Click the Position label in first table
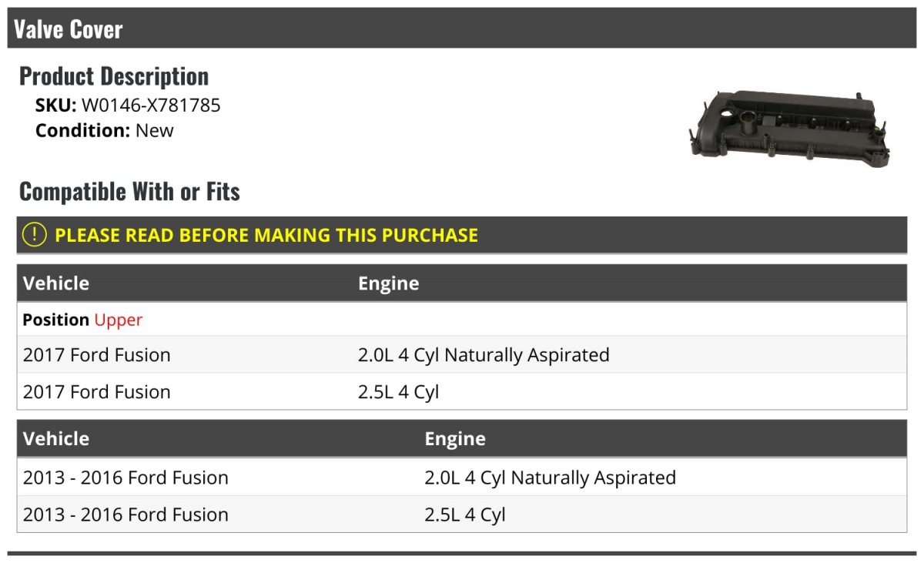Viewport: 924px width, 563px height. tap(55, 320)
